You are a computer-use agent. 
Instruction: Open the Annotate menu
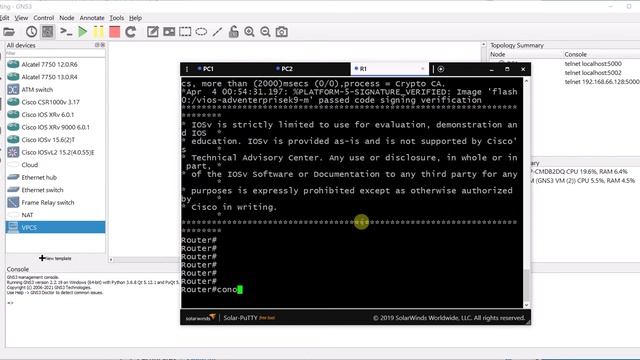[92, 18]
